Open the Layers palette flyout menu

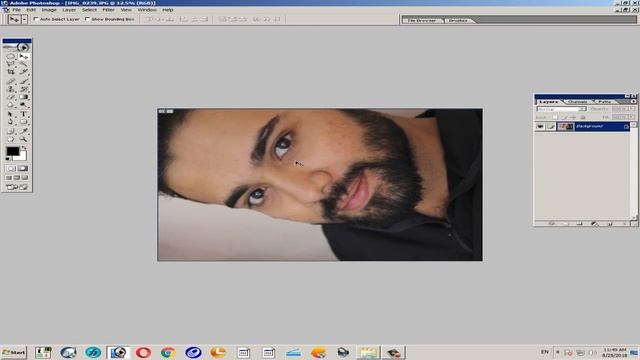(633, 101)
